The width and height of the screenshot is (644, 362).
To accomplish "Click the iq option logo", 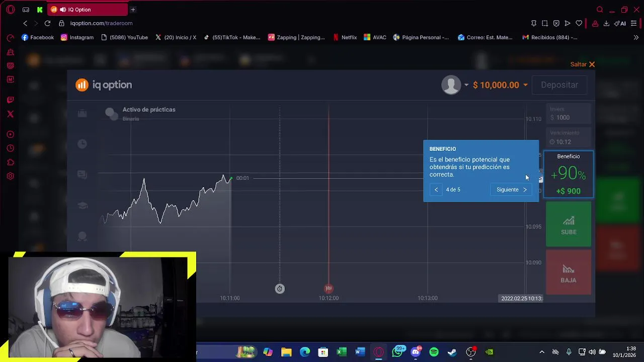I will tap(104, 85).
